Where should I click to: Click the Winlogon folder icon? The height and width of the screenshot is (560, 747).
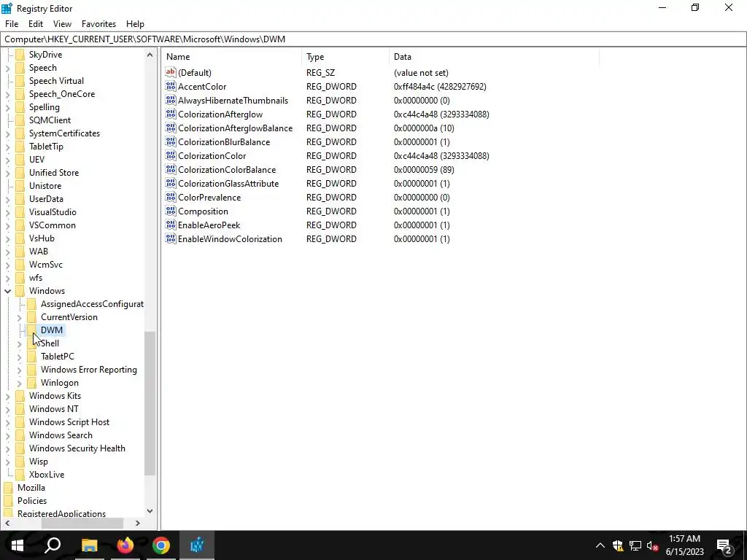pyautogui.click(x=31, y=382)
